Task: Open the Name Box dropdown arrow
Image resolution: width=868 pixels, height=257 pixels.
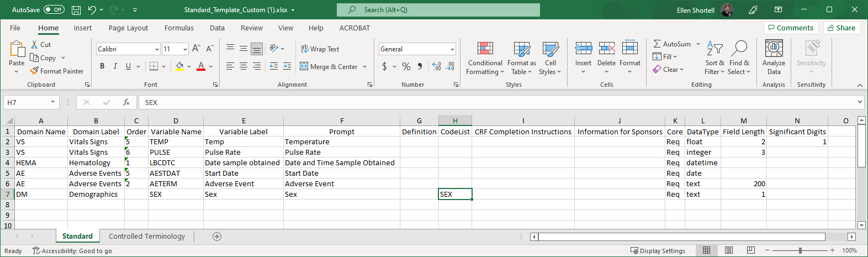Action: coord(53,102)
